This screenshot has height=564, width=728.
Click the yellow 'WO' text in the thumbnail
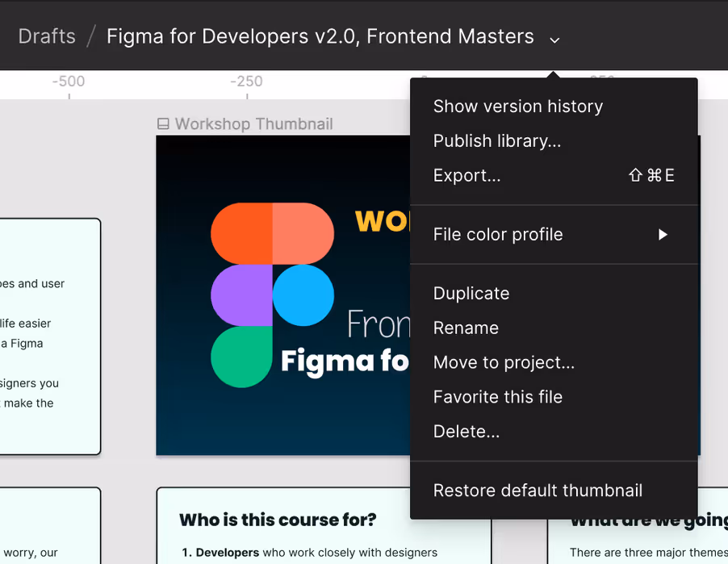coord(382,221)
